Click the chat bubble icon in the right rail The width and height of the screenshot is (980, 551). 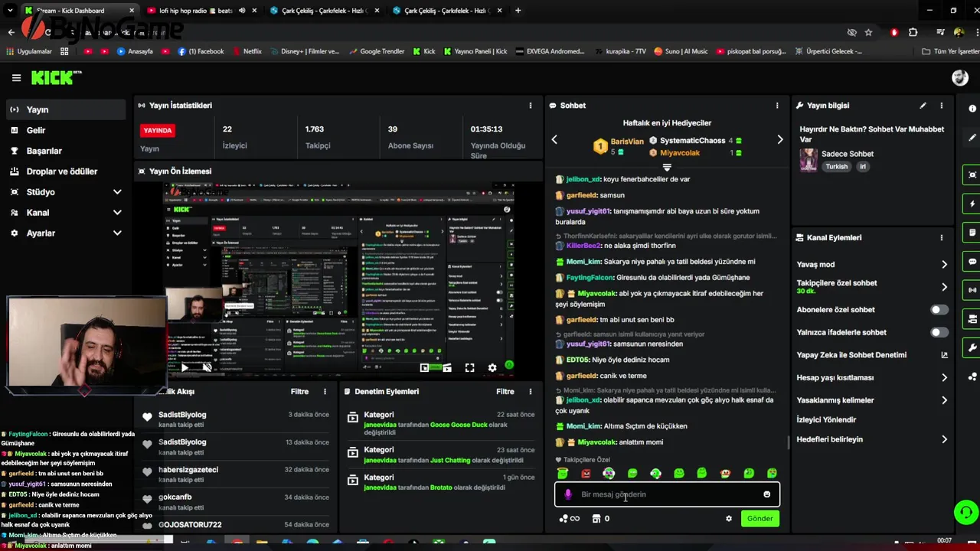[972, 262]
